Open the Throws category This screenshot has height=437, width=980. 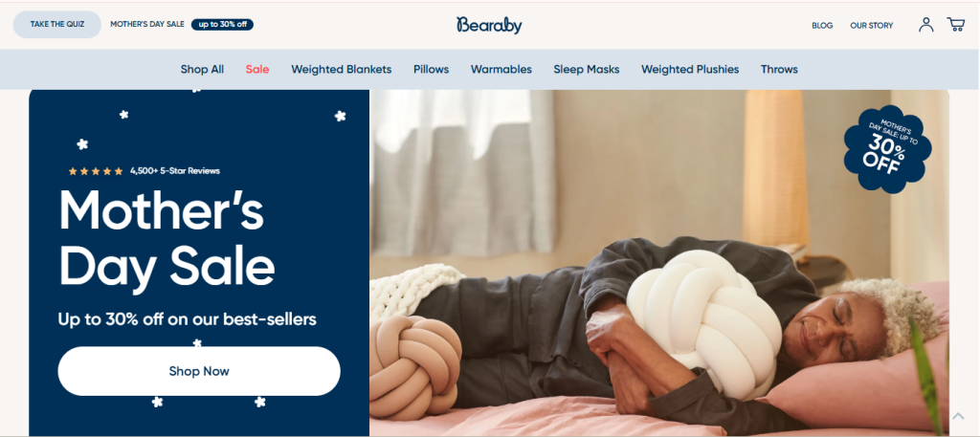coord(779,69)
